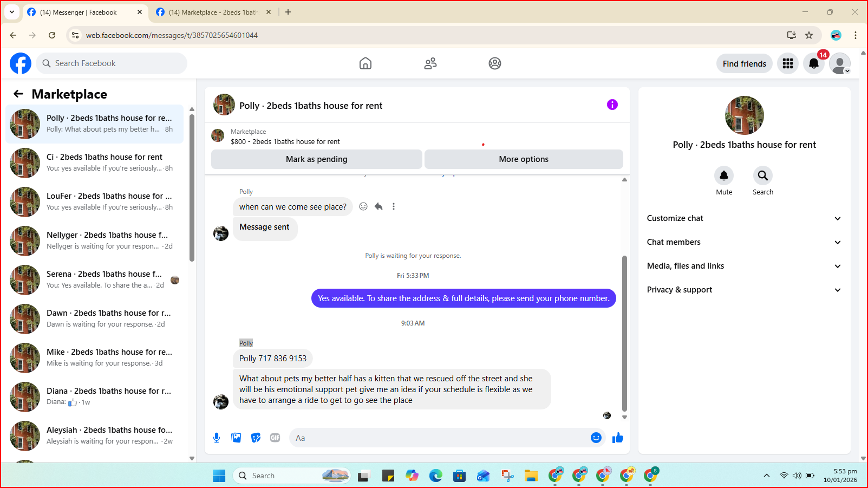The image size is (868, 488).
Task: View site information icon in address bar
Action: pyautogui.click(x=75, y=35)
